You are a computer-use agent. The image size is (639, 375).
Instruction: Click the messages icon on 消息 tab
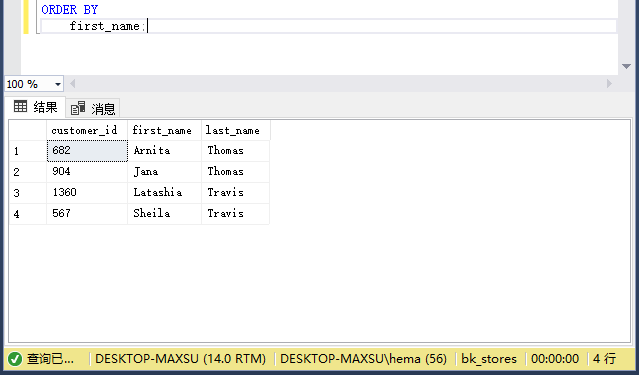pyautogui.click(x=78, y=108)
